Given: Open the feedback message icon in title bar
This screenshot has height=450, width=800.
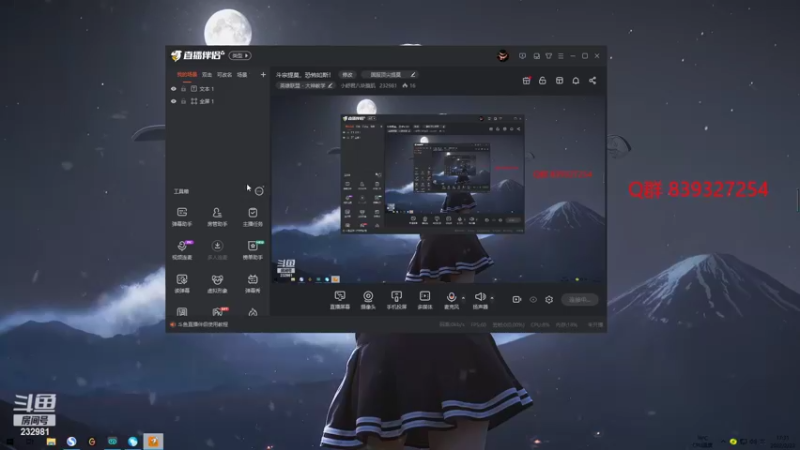Looking at the screenshot, I should [522, 56].
